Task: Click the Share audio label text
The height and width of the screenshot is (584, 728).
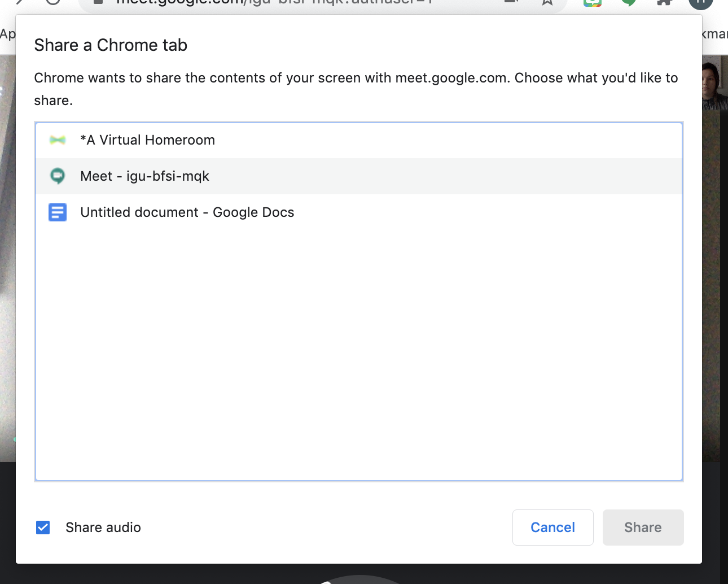Action: pos(103,528)
